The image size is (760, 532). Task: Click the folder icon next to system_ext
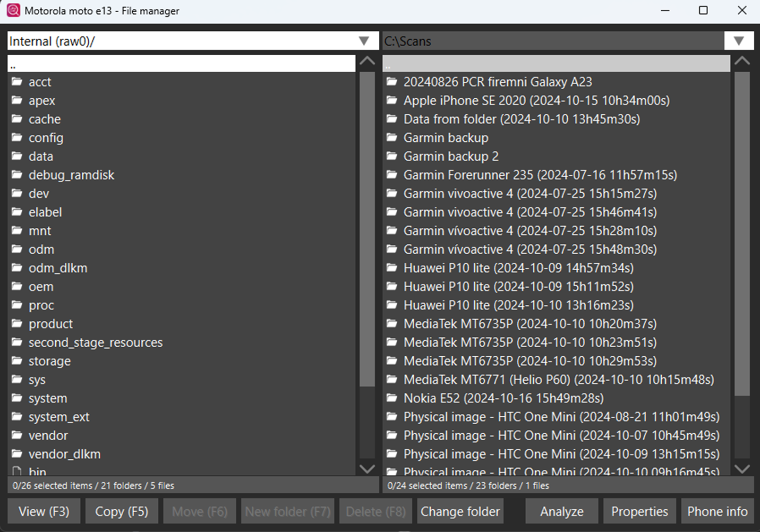tap(17, 417)
